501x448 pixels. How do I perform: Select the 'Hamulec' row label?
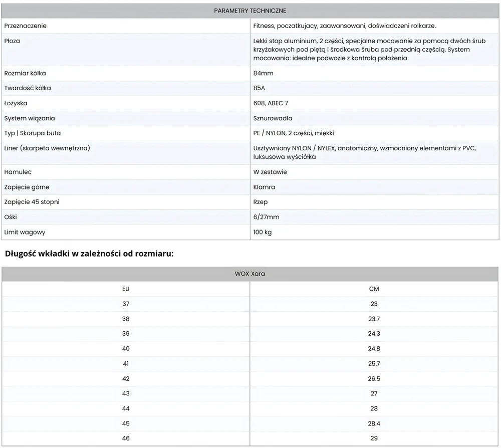pos(18,172)
